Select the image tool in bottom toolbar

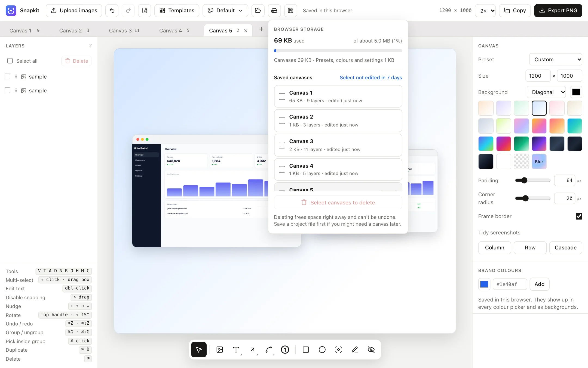pyautogui.click(x=220, y=349)
